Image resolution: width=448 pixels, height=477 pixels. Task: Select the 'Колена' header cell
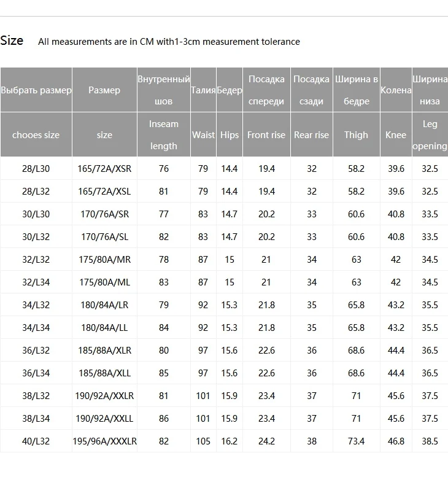point(396,90)
